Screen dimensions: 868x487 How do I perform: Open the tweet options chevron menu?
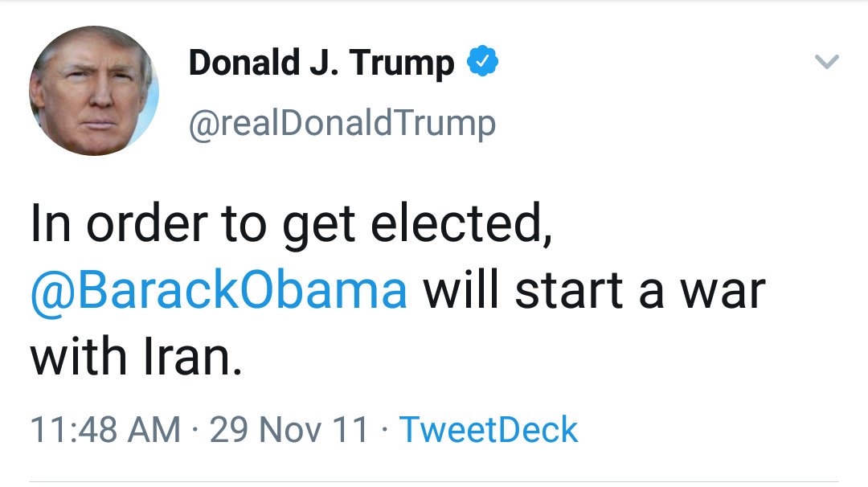(x=827, y=62)
